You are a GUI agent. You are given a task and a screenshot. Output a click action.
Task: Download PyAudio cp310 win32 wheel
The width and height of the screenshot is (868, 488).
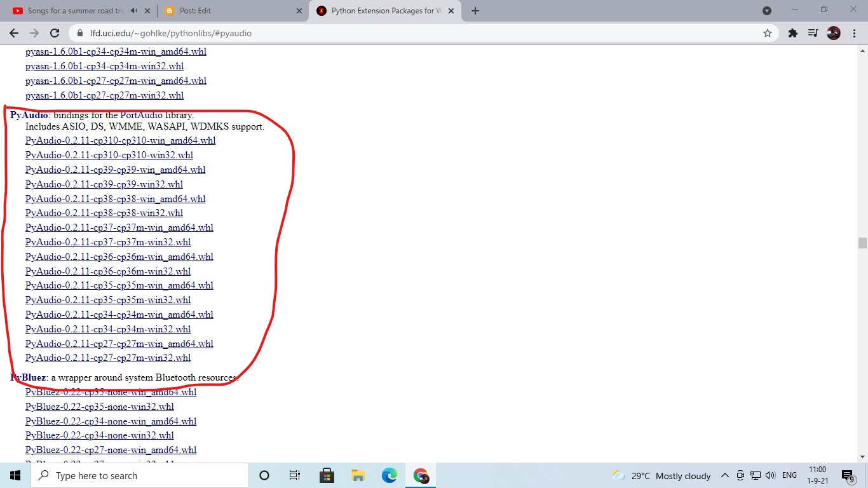(109, 155)
